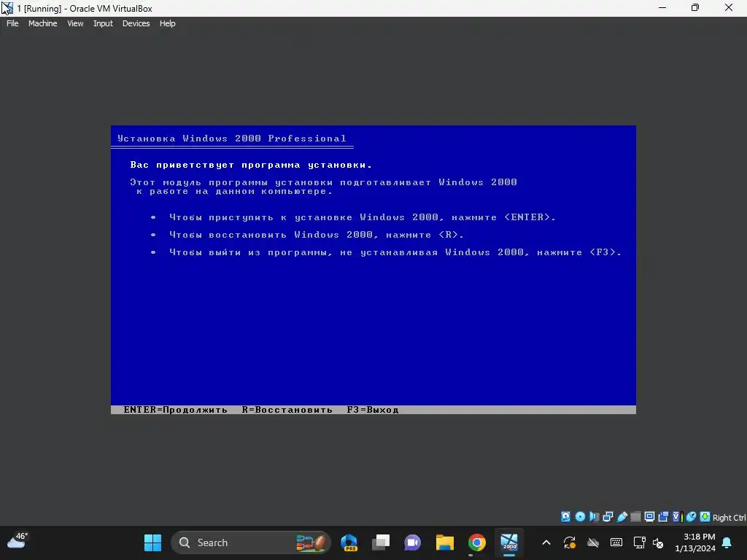
Task: Click the R=Восстановить status text
Action: pyautogui.click(x=287, y=410)
